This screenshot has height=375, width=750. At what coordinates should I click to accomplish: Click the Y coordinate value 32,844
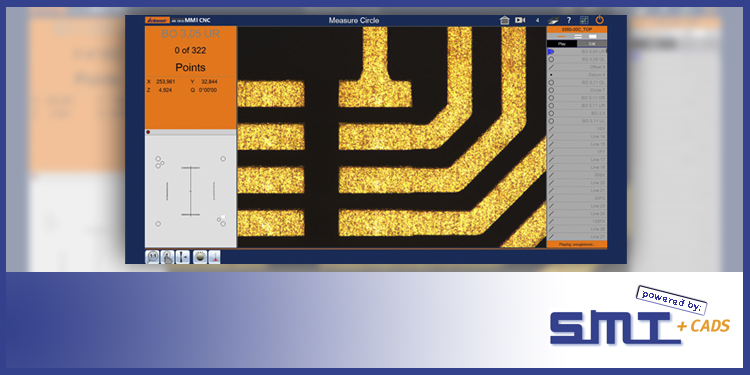[x=209, y=81]
